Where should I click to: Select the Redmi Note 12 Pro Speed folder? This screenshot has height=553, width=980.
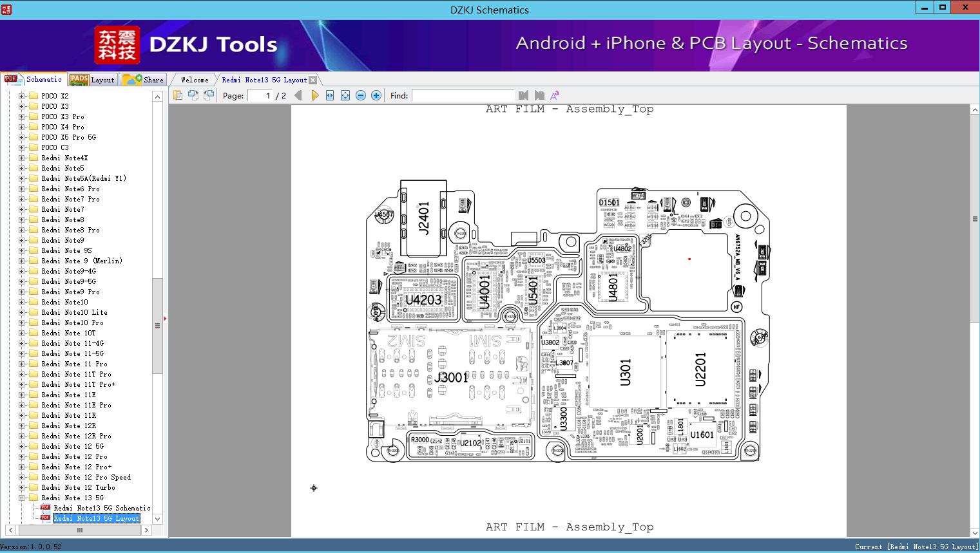pyautogui.click(x=86, y=477)
